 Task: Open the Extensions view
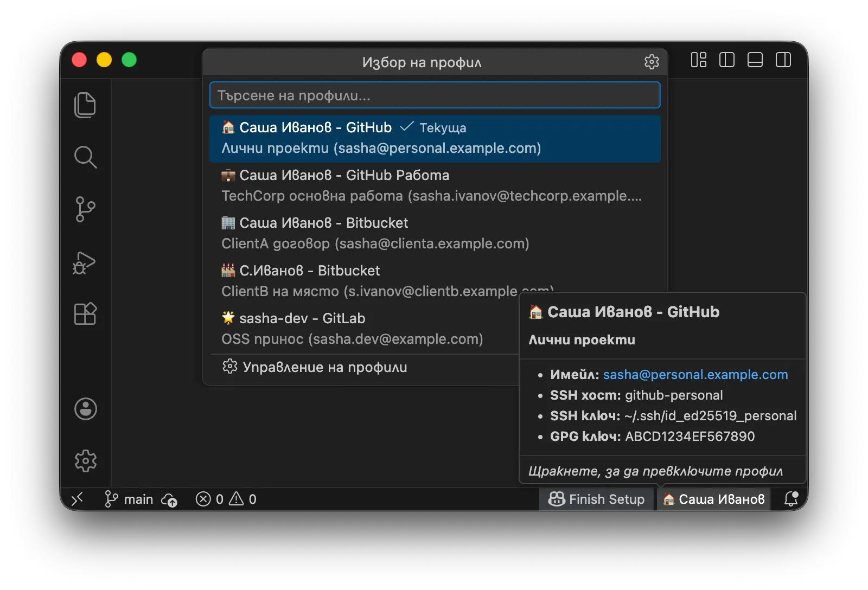pos(85,314)
